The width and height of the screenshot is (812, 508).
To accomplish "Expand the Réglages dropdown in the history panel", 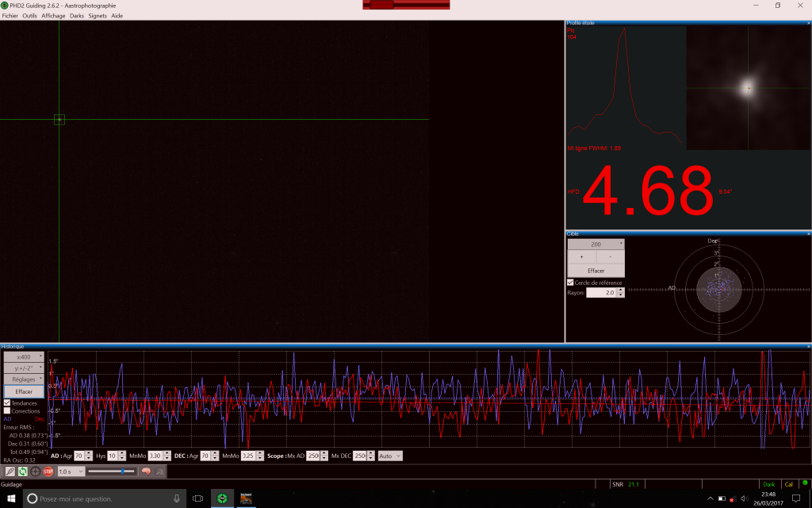I will (x=23, y=379).
